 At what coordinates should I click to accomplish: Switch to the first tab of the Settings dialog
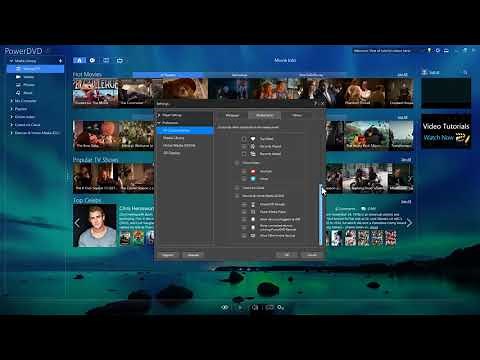click(x=232, y=115)
